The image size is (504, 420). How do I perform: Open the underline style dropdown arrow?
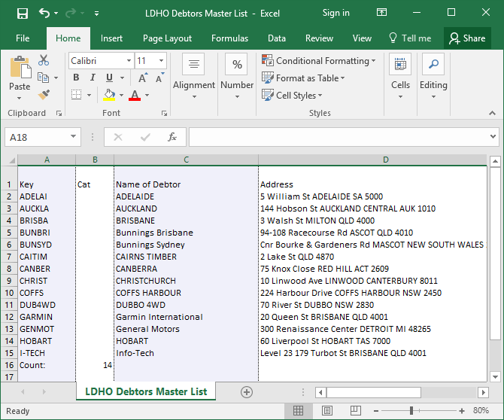coord(122,78)
